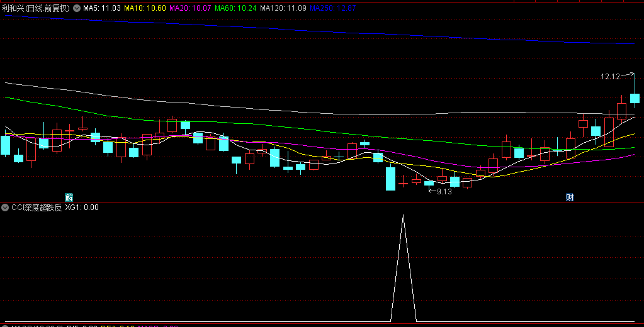Click the 利和兴(日线.前复权) chart title
Viewport: 644px width, 327px height.
[x=36, y=8]
